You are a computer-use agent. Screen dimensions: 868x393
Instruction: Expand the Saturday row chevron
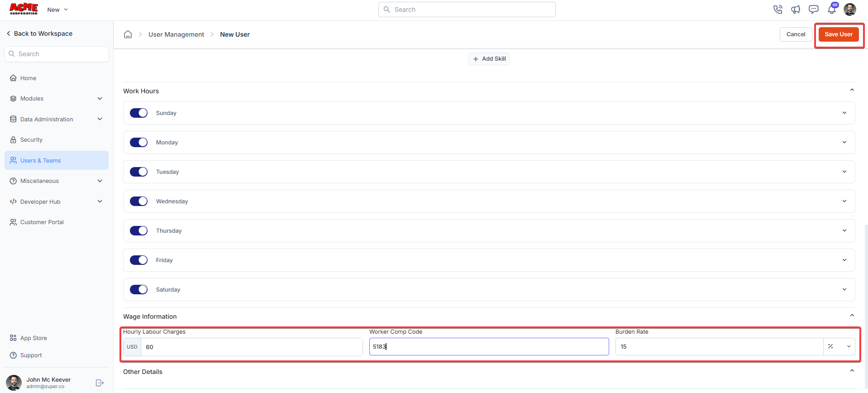pyautogui.click(x=844, y=289)
